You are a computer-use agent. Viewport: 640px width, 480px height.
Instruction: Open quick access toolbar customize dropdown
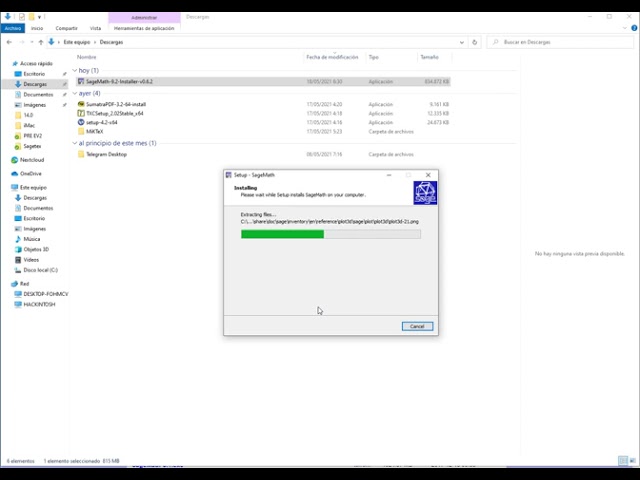[x=39, y=17]
